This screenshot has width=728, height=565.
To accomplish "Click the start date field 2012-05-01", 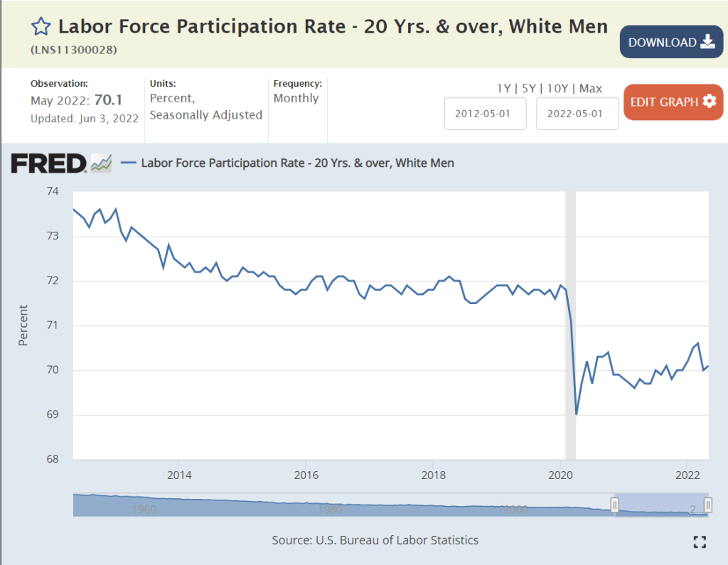I will [486, 114].
